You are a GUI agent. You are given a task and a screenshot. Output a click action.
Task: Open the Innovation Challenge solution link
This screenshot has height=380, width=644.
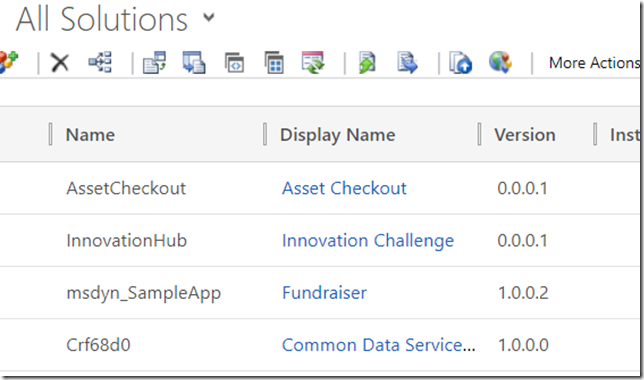pyautogui.click(x=368, y=241)
